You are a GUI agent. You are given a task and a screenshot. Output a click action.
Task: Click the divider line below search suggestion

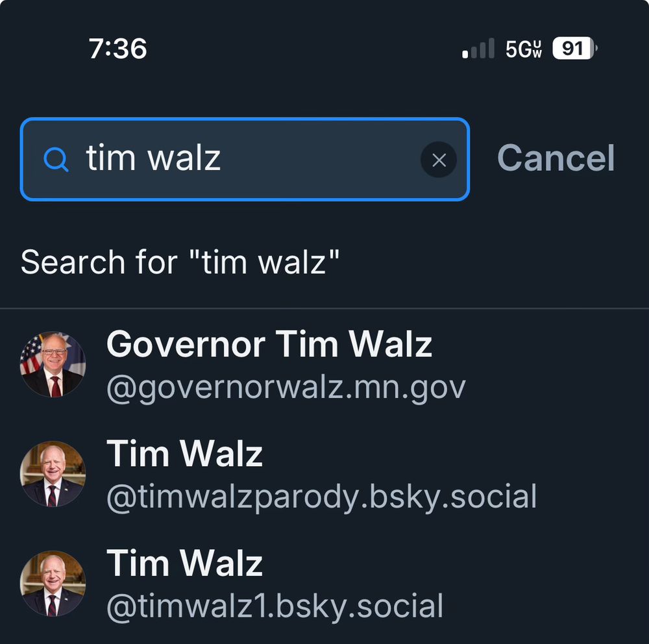(324, 308)
